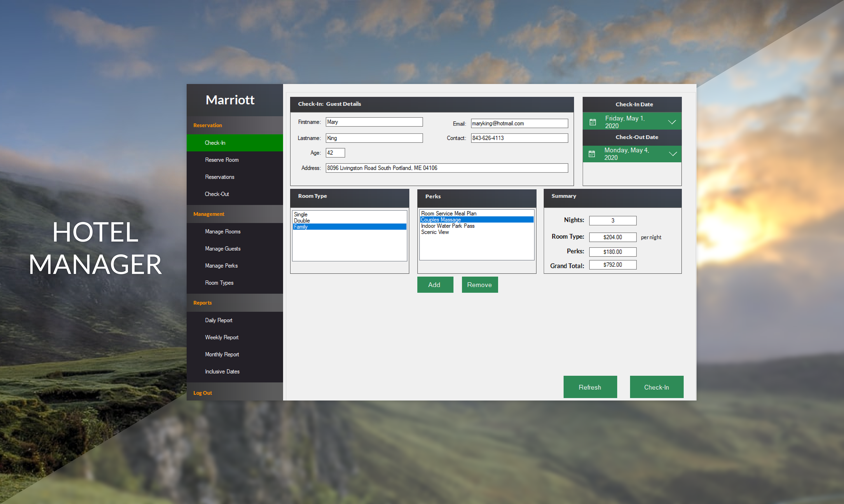This screenshot has height=504, width=844.
Task: Open Room Types page
Action: click(x=235, y=283)
